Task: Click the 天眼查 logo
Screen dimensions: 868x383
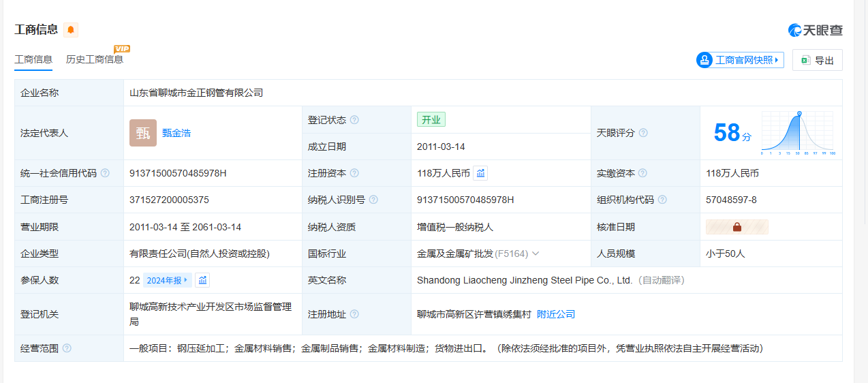Action: click(x=816, y=30)
